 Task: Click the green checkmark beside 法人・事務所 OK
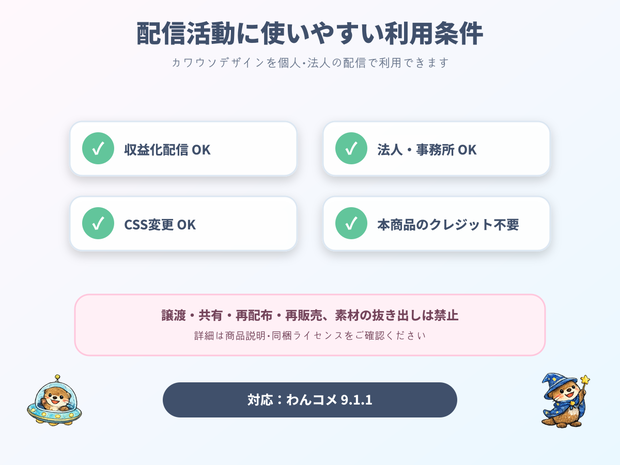pos(351,148)
